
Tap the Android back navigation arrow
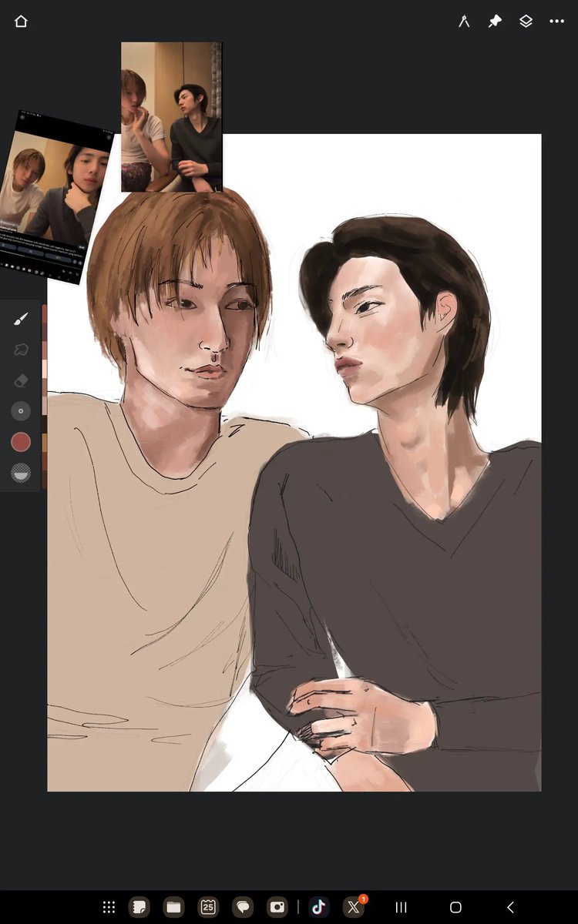[510, 907]
